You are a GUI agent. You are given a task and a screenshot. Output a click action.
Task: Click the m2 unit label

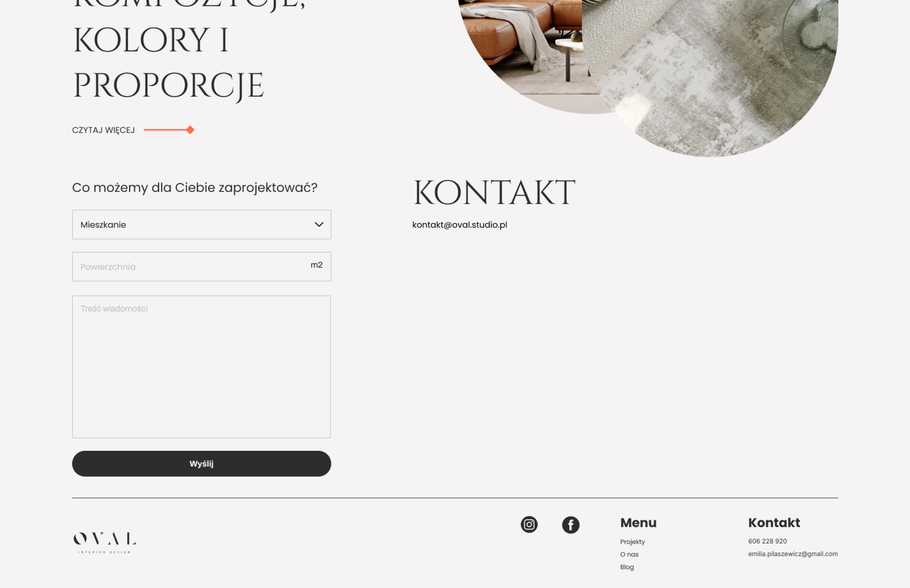tap(316, 265)
